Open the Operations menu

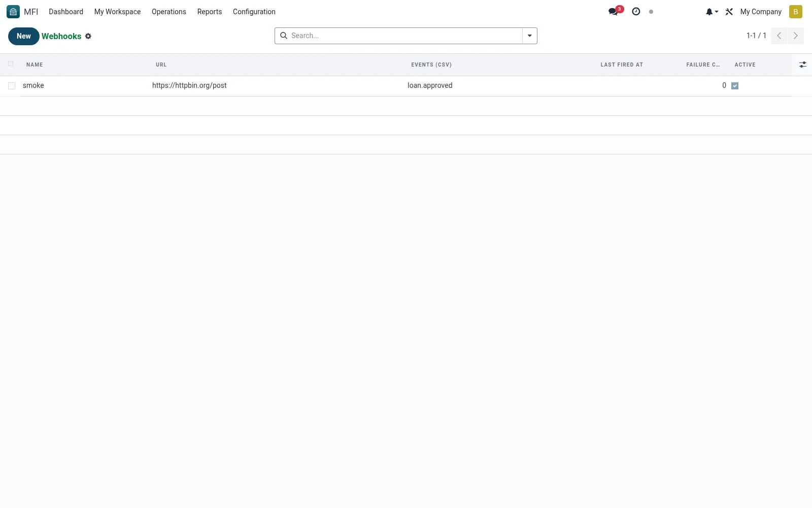pyautogui.click(x=169, y=12)
